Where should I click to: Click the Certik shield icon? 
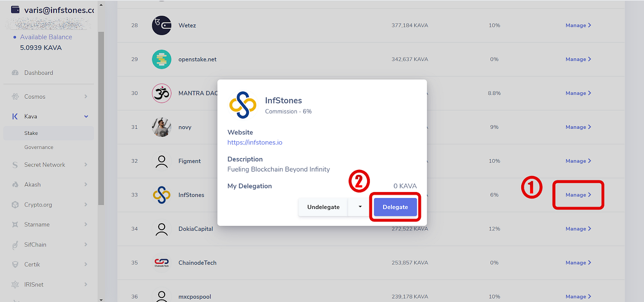[x=15, y=264]
